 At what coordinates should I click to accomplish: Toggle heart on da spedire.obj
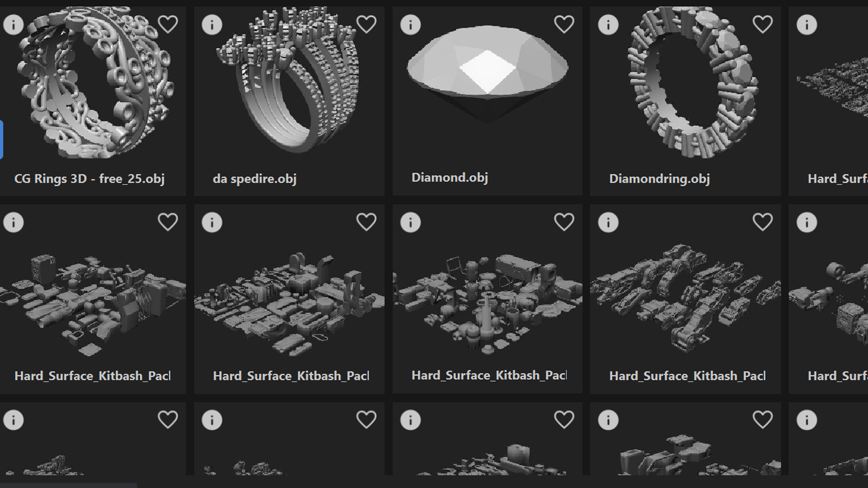366,24
